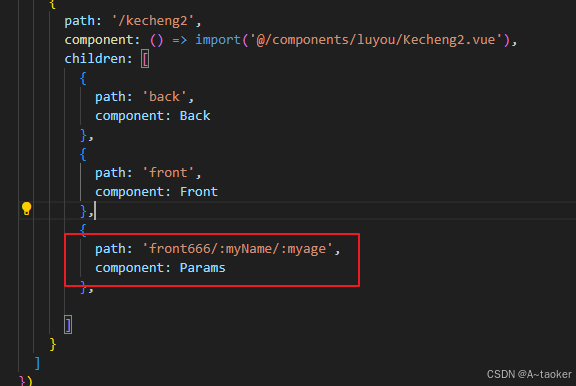Click the closing brace after component: Back
576x386 pixels.
click(x=83, y=135)
